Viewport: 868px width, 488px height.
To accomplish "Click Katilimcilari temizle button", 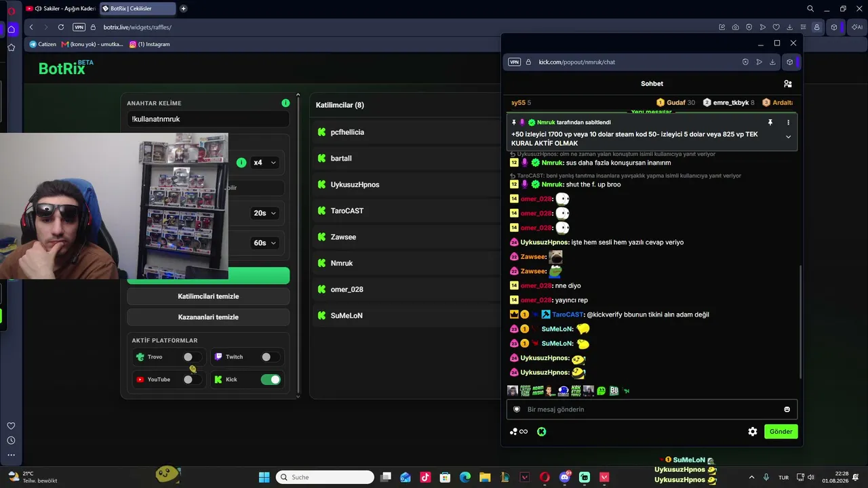I will [208, 296].
